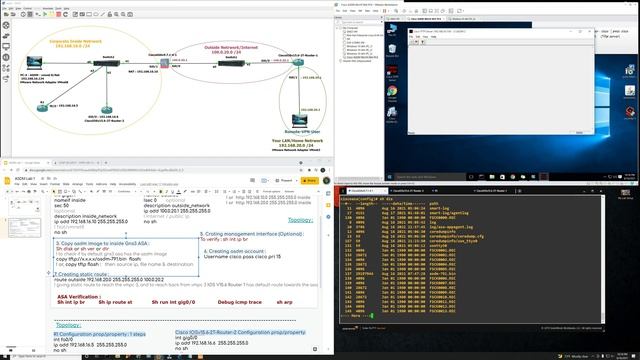This screenshot has height=360, width=640.
Task: Click Stop all nodes red icon in GNS3
Action: pos(58,14)
